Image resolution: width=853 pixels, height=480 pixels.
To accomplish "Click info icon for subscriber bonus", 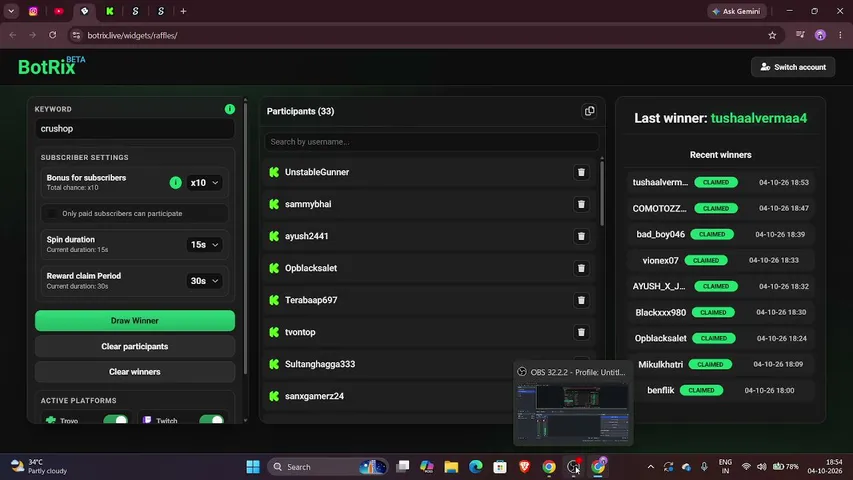I will [x=175, y=183].
